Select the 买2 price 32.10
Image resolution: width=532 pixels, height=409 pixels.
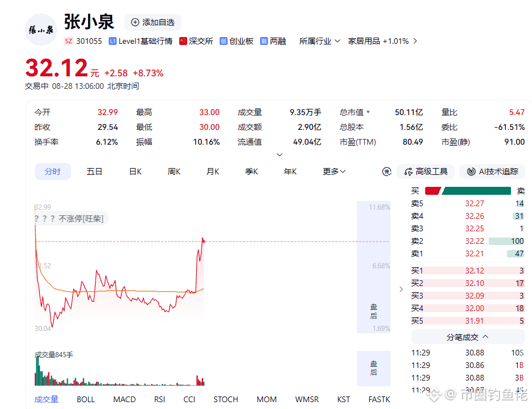(475, 283)
